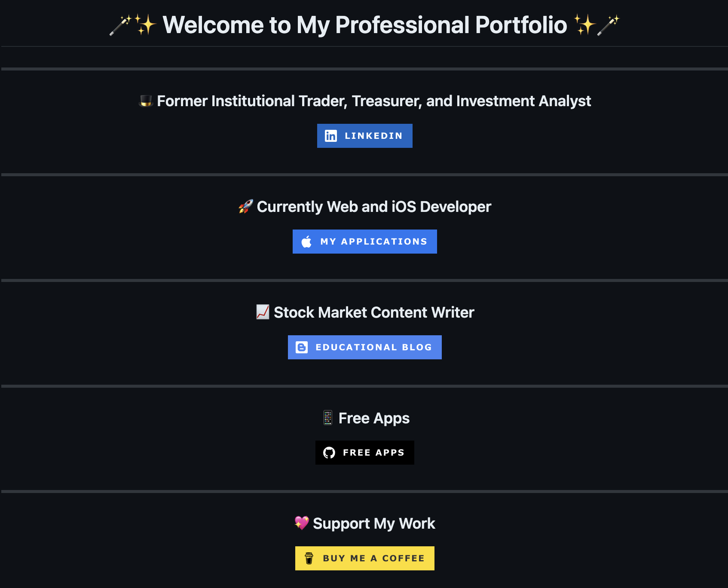The width and height of the screenshot is (728, 588).
Task: Click the Blogger logo icon
Action: point(302,347)
